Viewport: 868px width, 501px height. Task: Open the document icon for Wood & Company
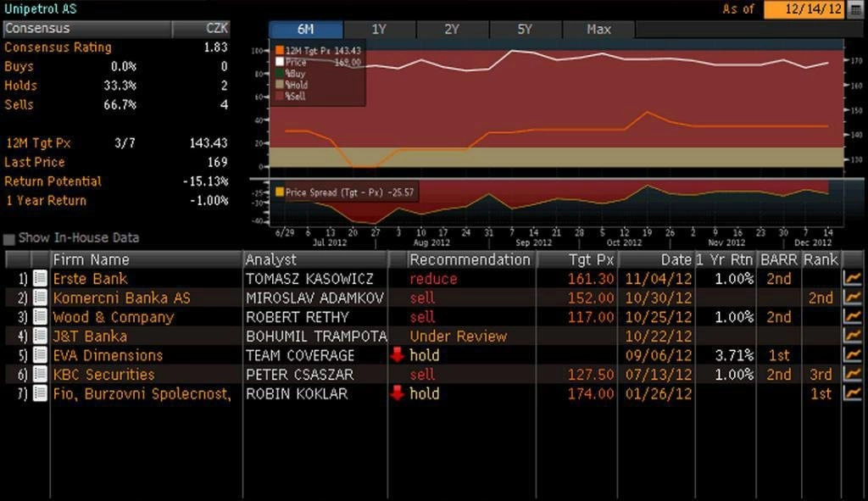pos(40,317)
